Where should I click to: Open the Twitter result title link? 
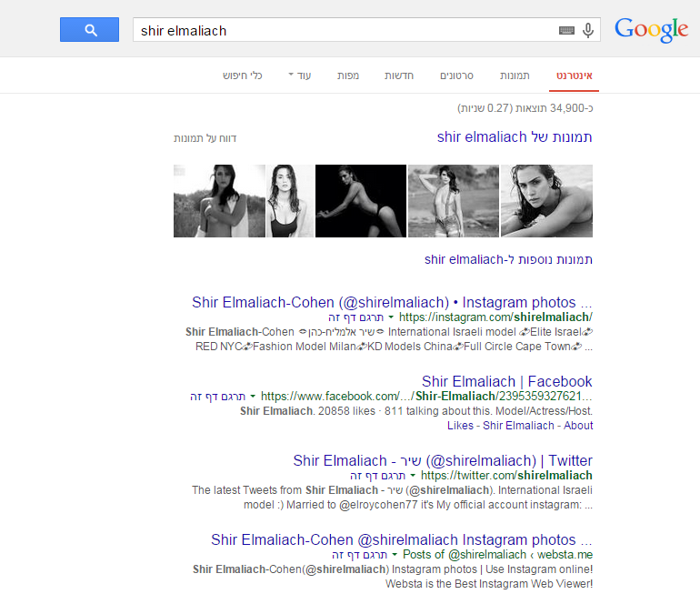tap(443, 460)
